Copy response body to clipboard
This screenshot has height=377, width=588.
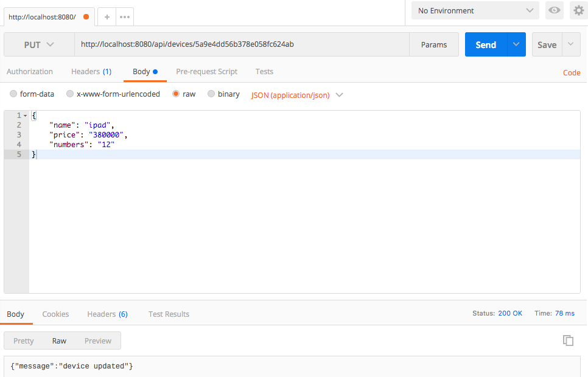(x=568, y=341)
